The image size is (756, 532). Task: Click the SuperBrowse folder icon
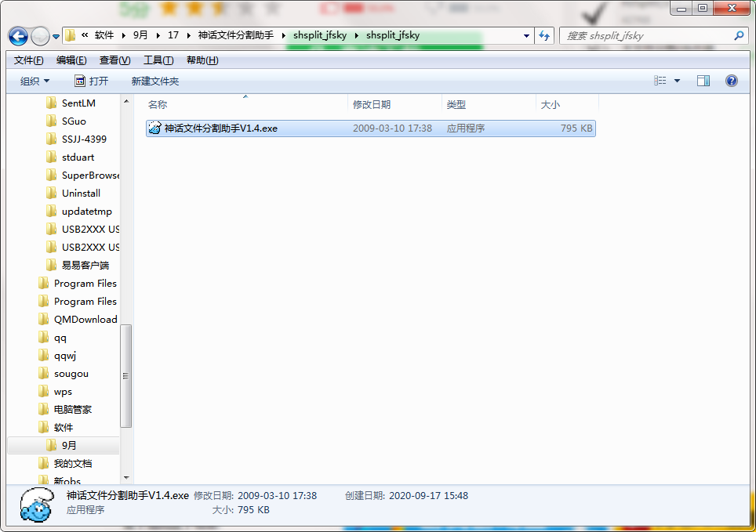pos(51,175)
